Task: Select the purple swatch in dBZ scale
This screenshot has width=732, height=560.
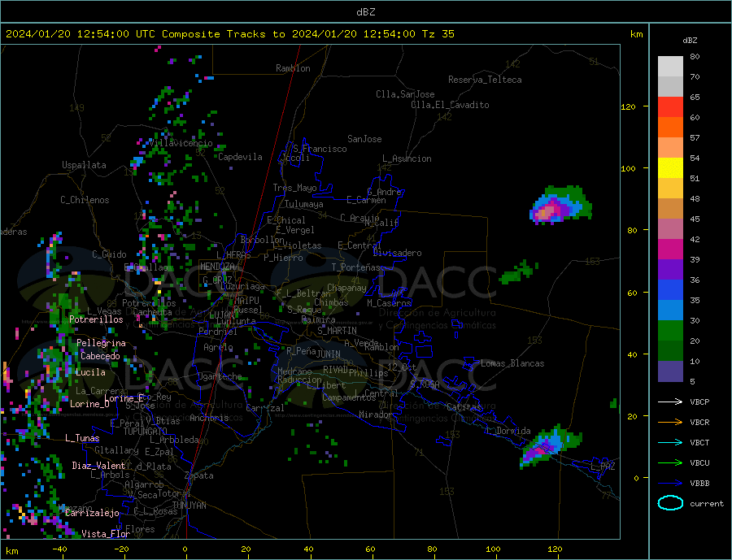Action: coord(670,270)
